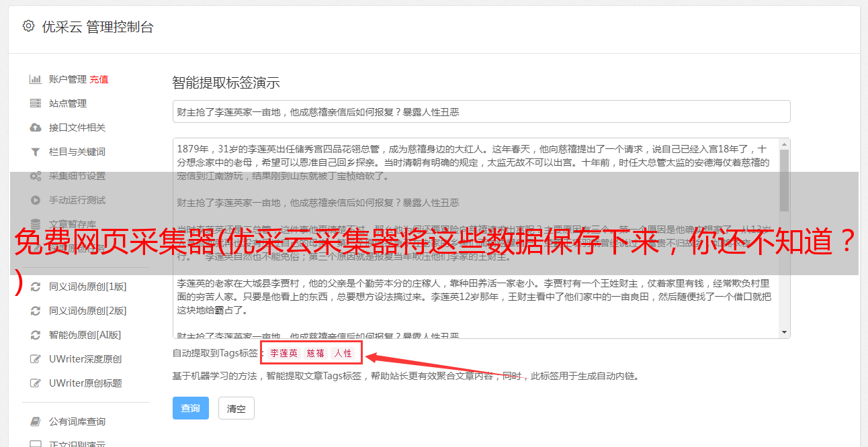The height and width of the screenshot is (447, 868).
Task: Open the 账户管理 bar chart icon
Action: (x=36, y=79)
